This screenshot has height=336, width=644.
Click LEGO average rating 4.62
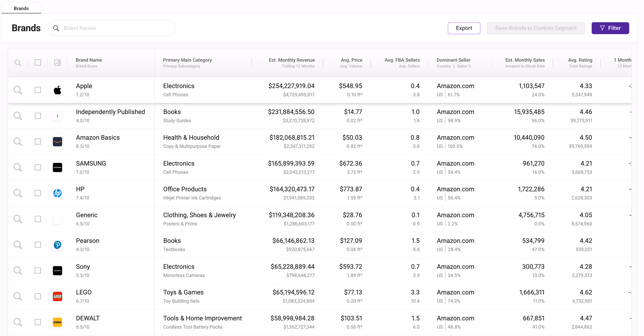coord(586,292)
